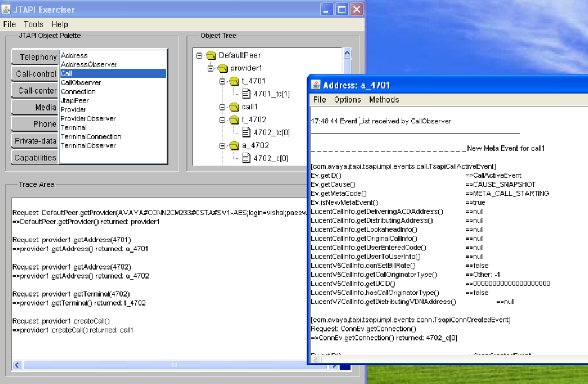This screenshot has width=588, height=384.
Task: Click the Address window scroll left arrow
Action: point(316,360)
